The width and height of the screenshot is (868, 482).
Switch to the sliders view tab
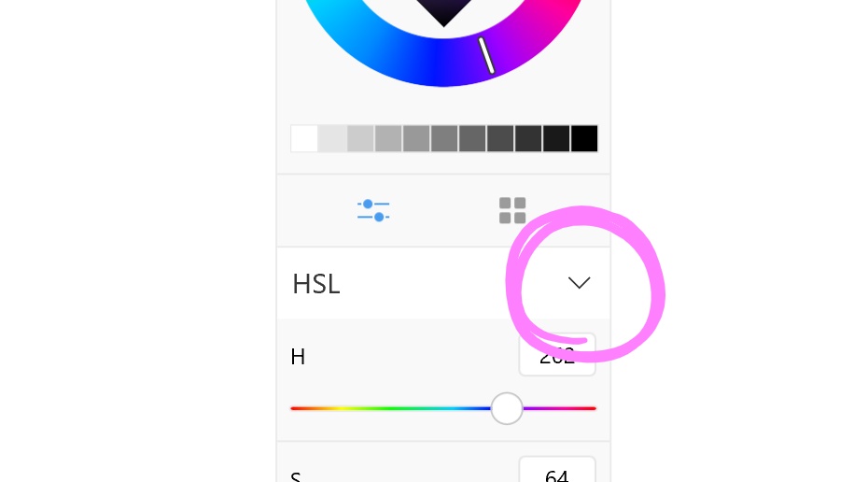pos(373,210)
